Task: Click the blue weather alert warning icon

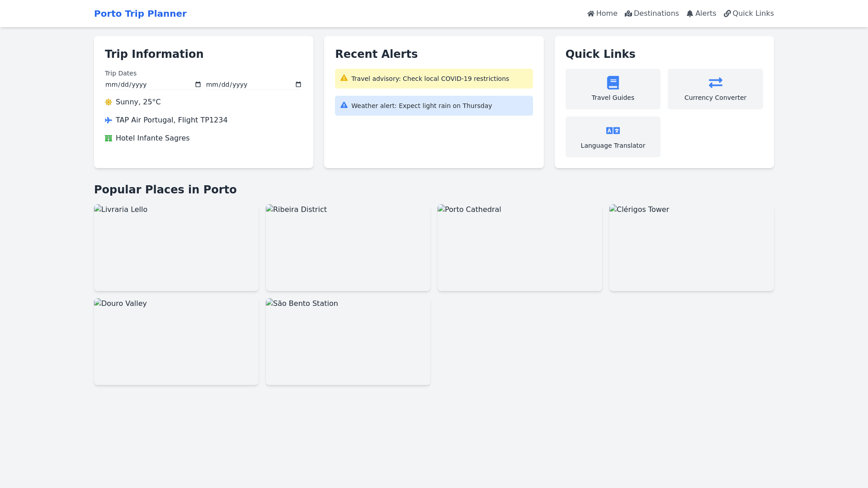Action: 344,105
